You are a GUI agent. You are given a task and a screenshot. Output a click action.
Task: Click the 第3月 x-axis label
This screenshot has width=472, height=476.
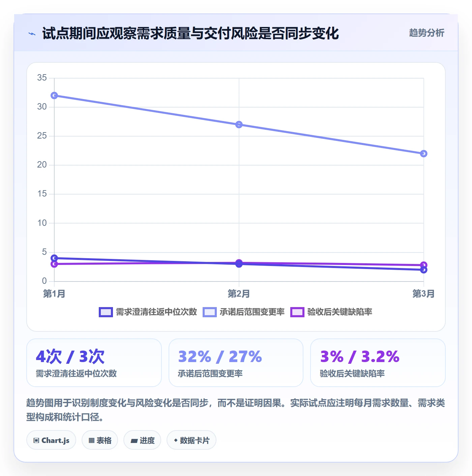coord(423,294)
